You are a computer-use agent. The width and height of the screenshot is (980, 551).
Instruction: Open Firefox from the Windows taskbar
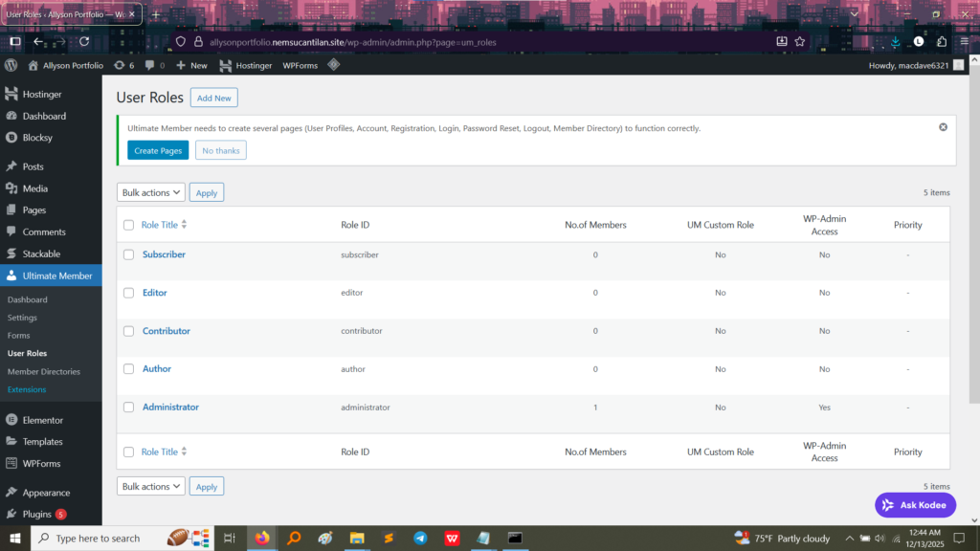click(x=262, y=539)
